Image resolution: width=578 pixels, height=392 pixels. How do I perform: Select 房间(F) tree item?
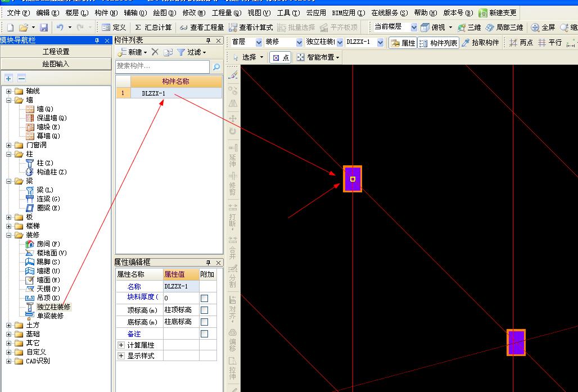click(48, 244)
